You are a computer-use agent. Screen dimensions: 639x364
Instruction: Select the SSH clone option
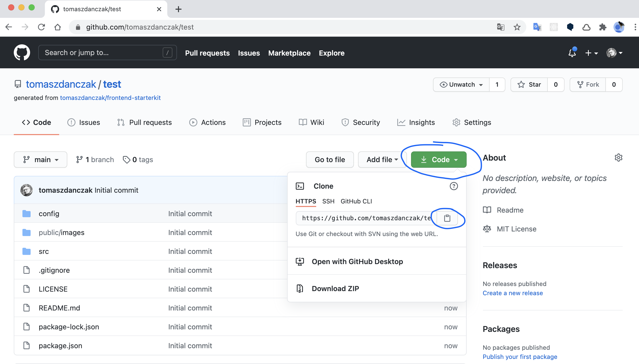328,201
